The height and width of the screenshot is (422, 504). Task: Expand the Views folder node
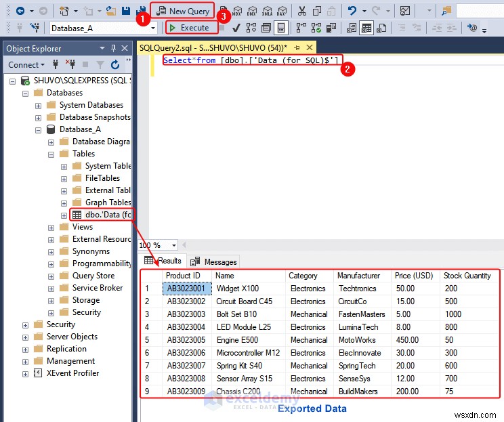point(51,228)
